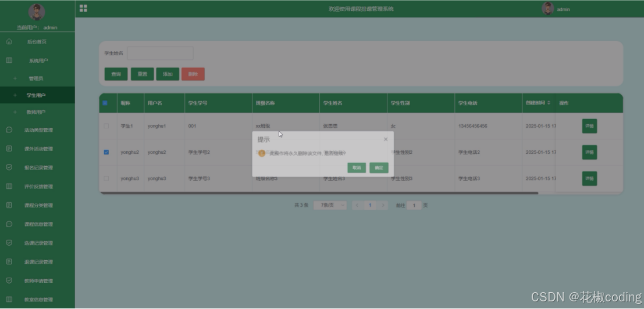Screen dimensions: 644x309
Task: Click the 后台首页 home icon
Action: tap(9, 41)
